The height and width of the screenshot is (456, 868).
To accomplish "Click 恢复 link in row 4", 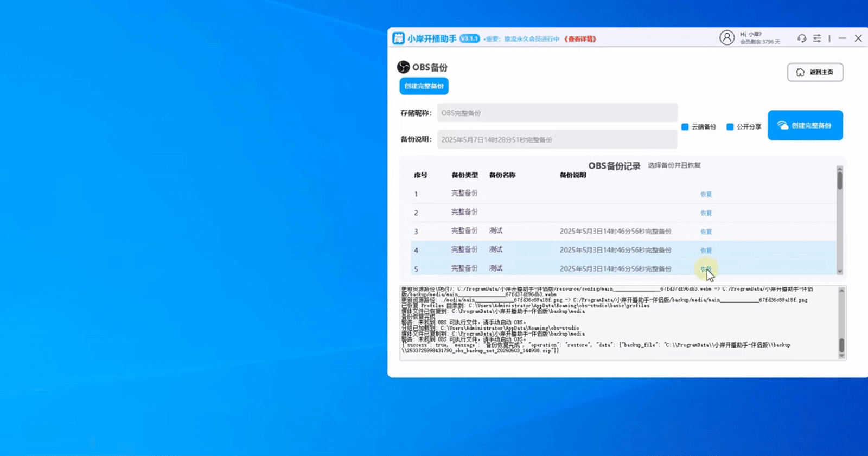I will tap(706, 251).
